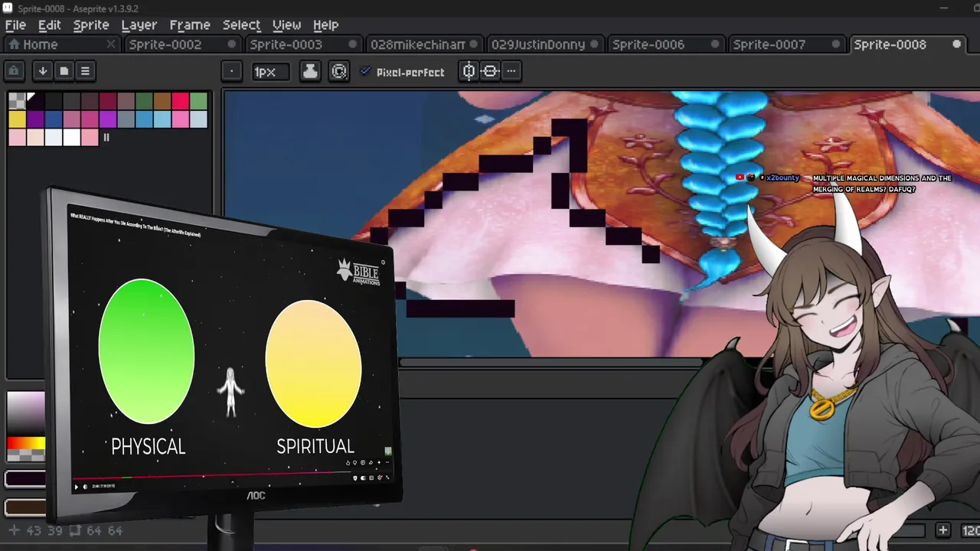Image resolution: width=980 pixels, height=551 pixels.
Task: Play the video on the AOC monitor
Action: click(x=77, y=487)
